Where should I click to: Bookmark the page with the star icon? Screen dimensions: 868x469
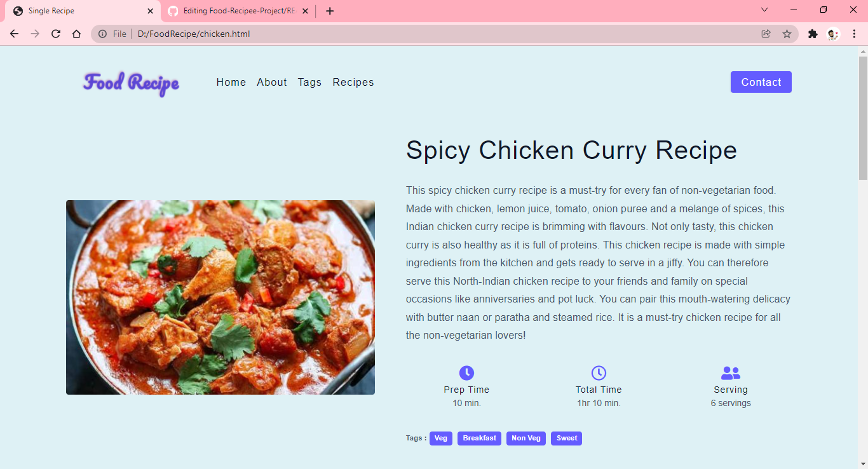787,34
